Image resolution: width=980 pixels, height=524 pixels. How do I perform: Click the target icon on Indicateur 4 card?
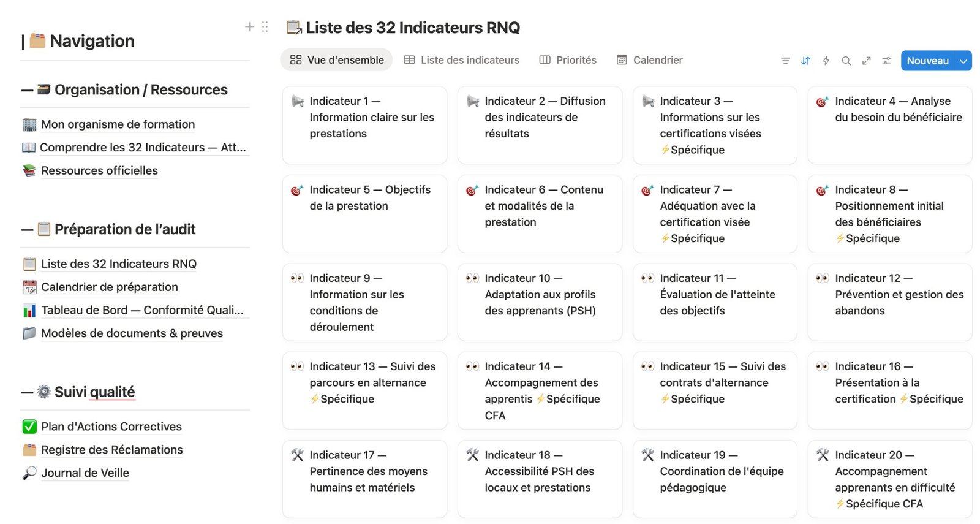[x=823, y=101]
